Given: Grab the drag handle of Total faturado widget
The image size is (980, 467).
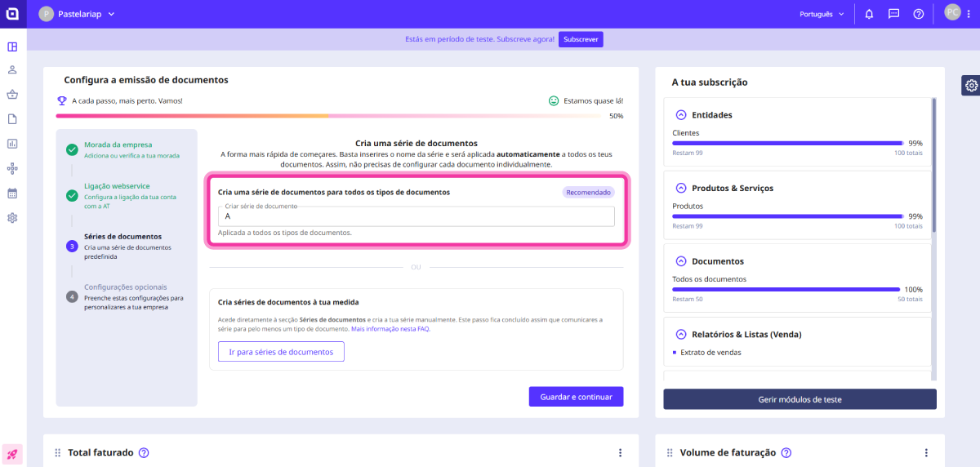Looking at the screenshot, I should [x=58, y=452].
